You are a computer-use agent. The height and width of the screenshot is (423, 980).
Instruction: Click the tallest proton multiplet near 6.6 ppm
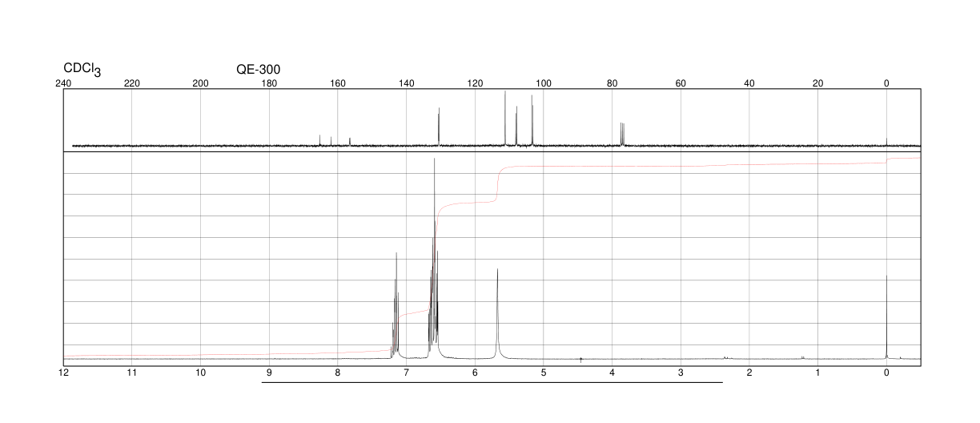click(x=434, y=258)
